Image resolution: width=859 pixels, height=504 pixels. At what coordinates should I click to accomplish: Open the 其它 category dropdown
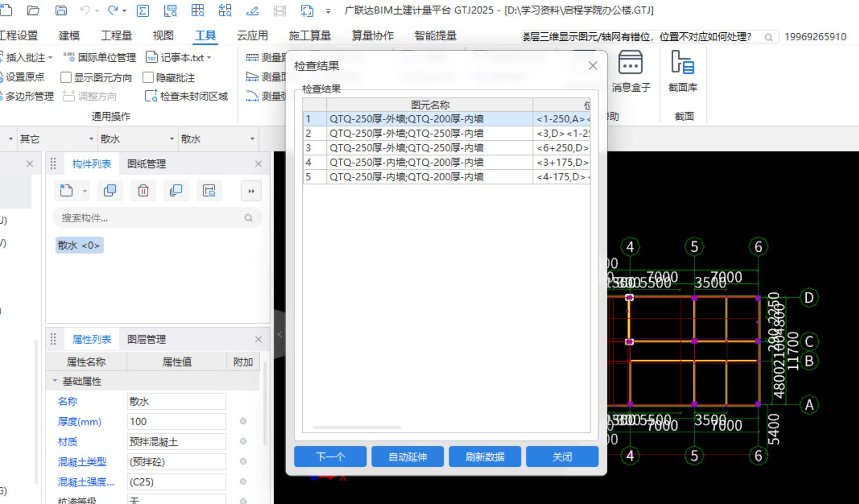click(x=91, y=139)
